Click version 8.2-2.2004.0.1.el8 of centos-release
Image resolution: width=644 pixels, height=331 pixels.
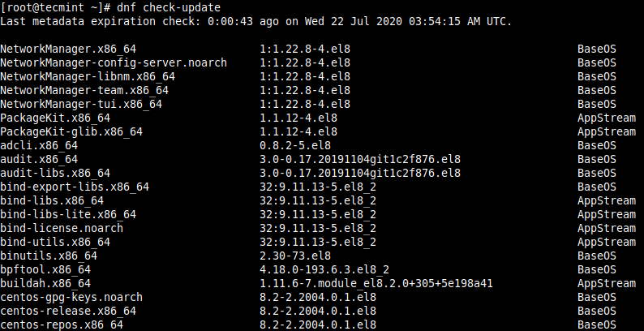318,312
